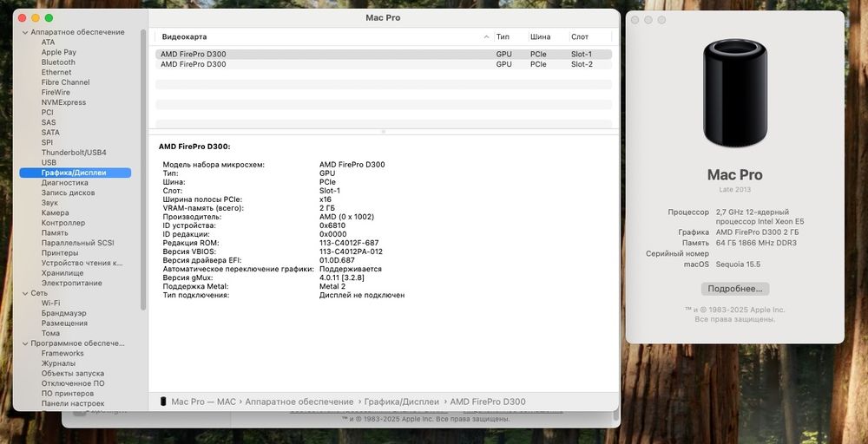Select Память in the sidebar
The height and width of the screenshot is (444, 868).
click(55, 232)
